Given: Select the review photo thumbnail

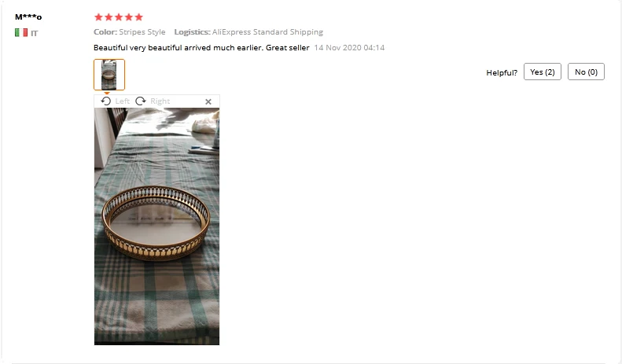Looking at the screenshot, I should click(109, 75).
